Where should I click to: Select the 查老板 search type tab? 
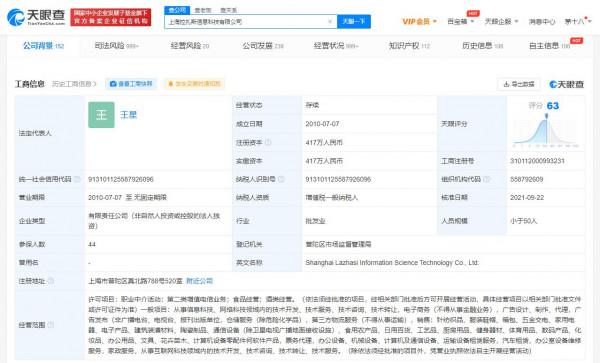click(x=203, y=10)
